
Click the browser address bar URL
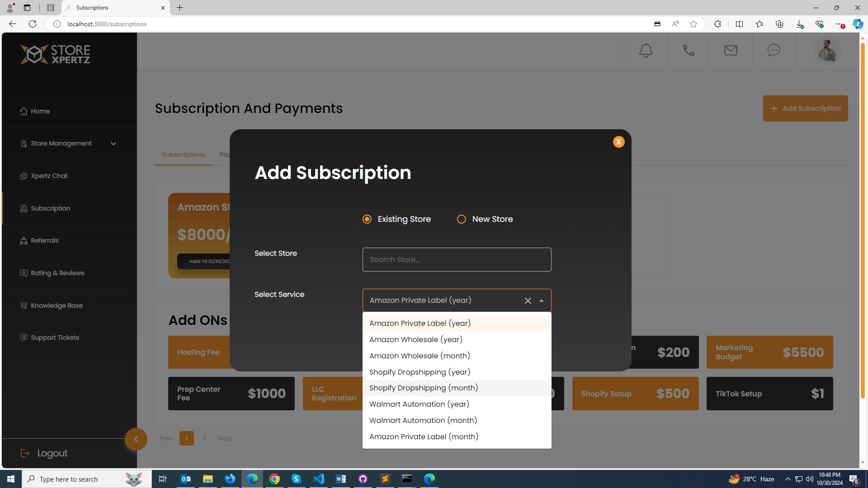coord(107,24)
